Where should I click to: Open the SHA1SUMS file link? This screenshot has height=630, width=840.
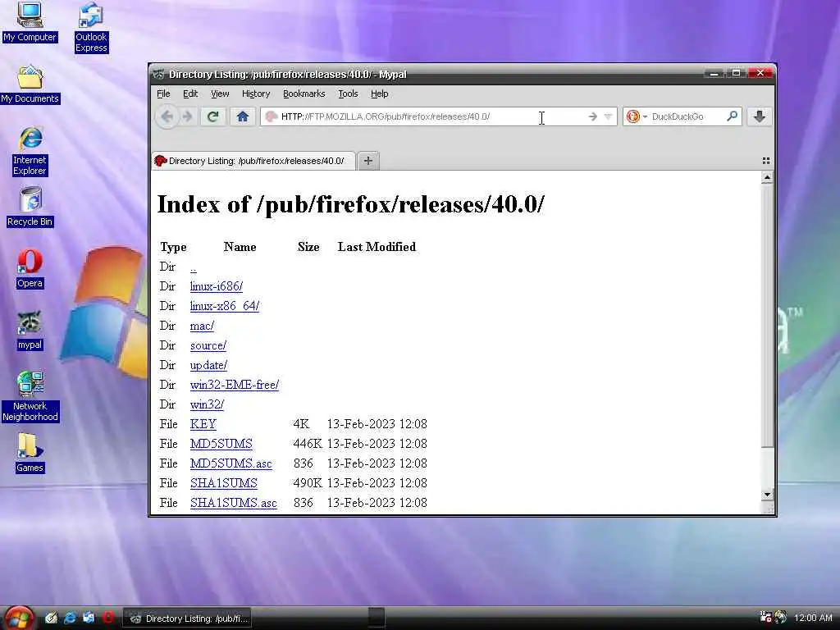[x=223, y=483]
